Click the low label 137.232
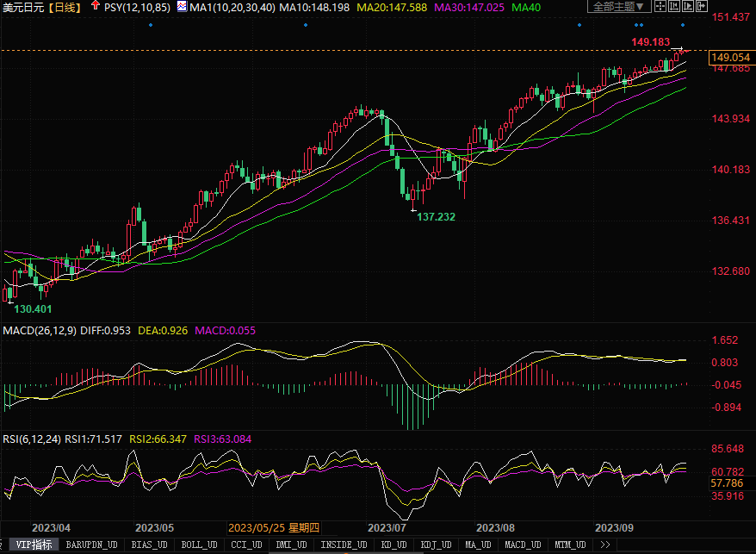This screenshot has width=756, height=554. tap(436, 216)
